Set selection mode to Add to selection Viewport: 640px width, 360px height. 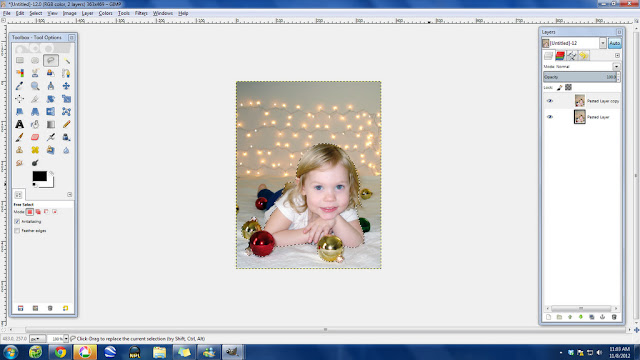click(x=38, y=212)
